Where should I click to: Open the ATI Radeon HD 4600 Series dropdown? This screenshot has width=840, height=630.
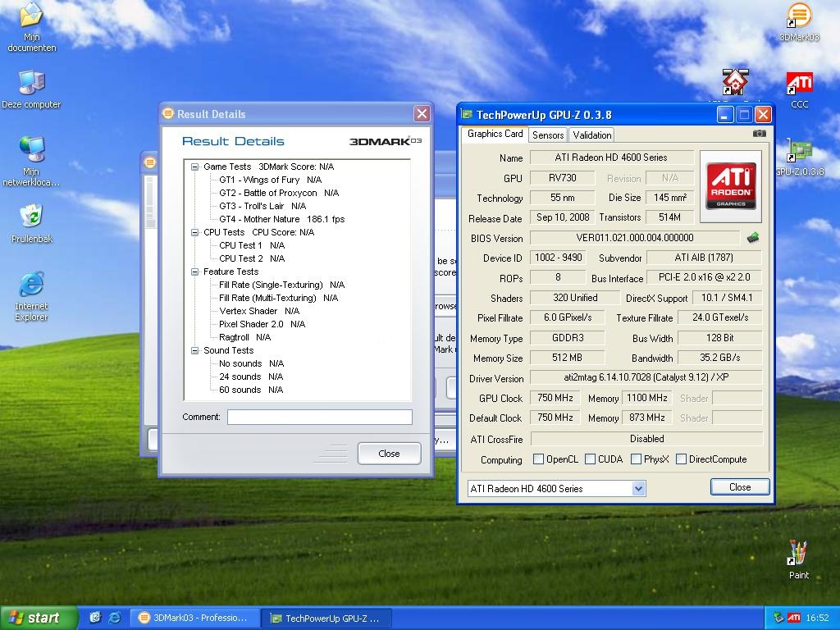638,488
